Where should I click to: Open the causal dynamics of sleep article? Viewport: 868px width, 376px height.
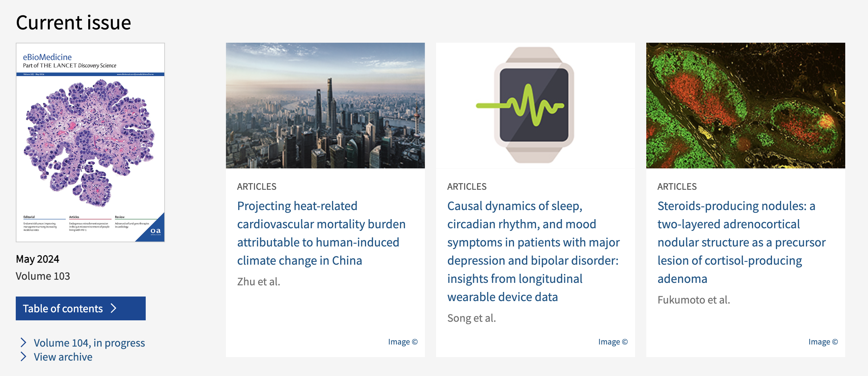click(533, 251)
